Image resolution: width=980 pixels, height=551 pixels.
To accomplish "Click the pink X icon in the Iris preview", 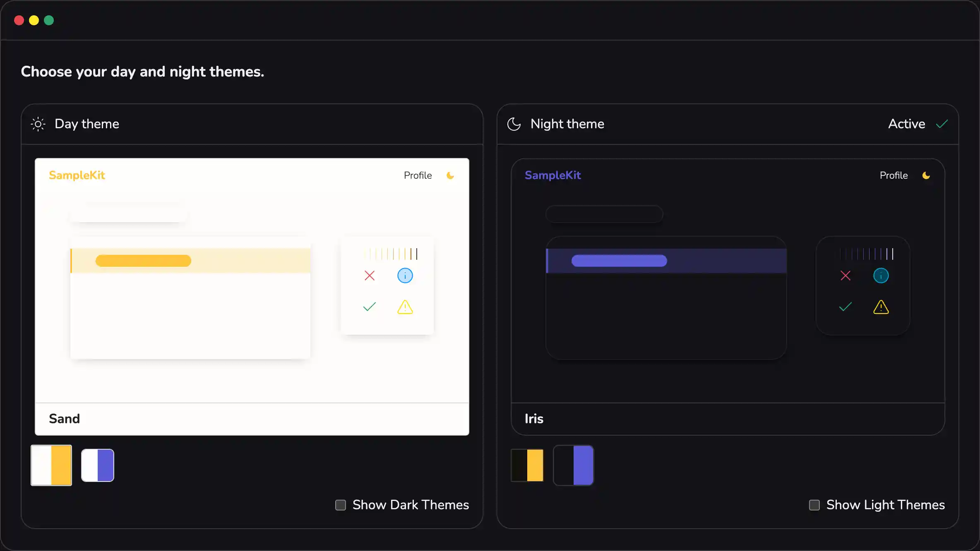I will [845, 275].
